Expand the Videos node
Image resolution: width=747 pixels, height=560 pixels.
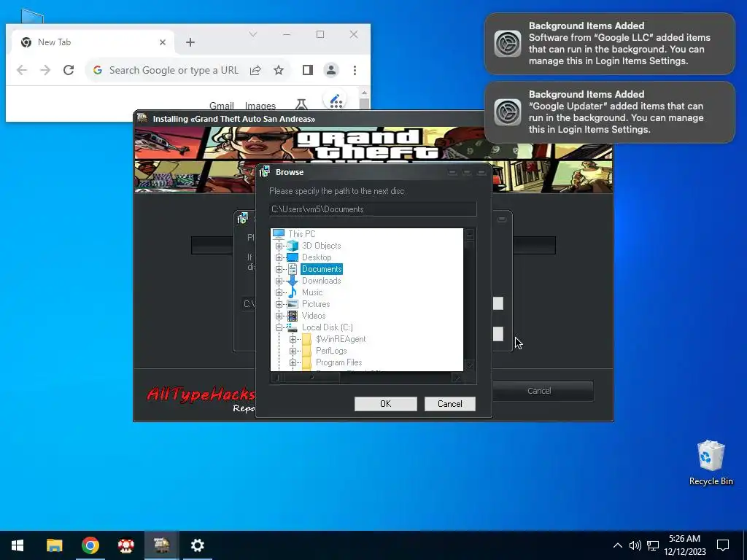coord(279,316)
